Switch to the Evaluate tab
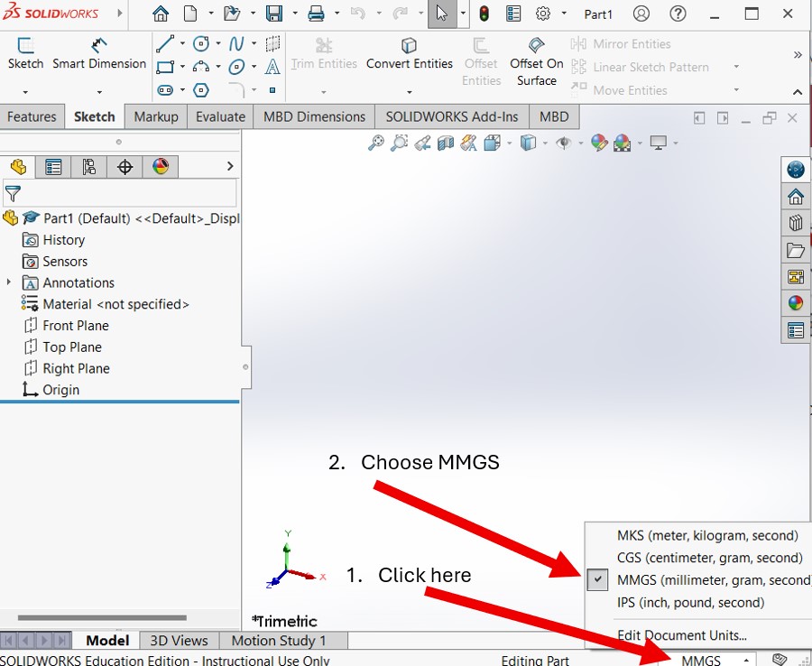 click(x=221, y=116)
